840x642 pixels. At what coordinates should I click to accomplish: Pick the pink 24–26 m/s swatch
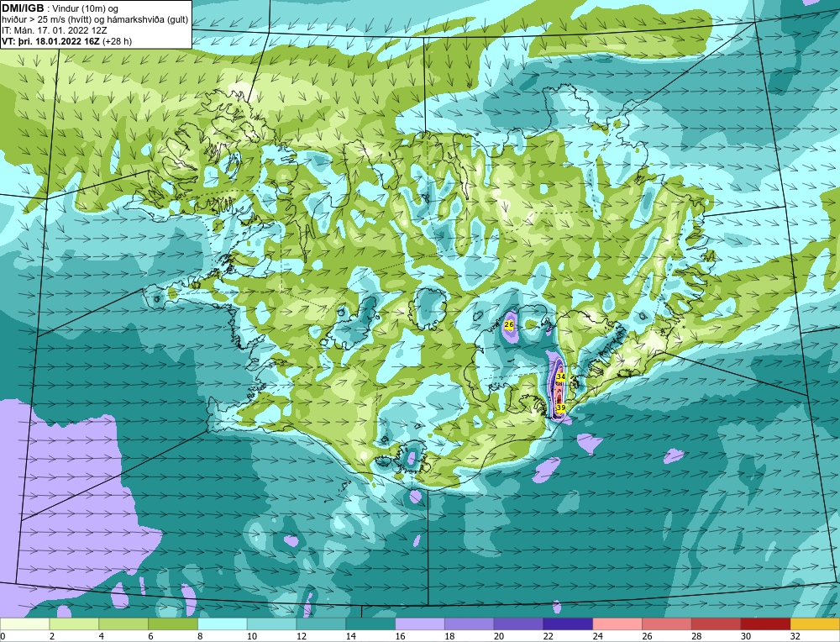[617, 624]
